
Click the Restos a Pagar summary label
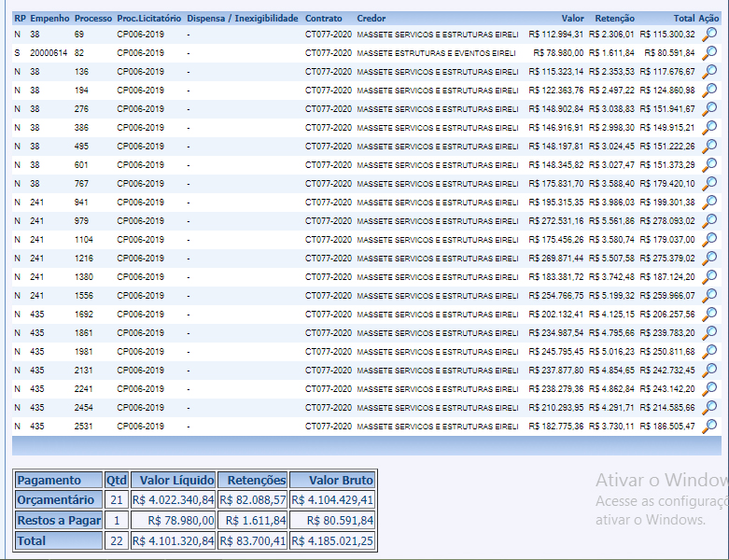pos(59,520)
